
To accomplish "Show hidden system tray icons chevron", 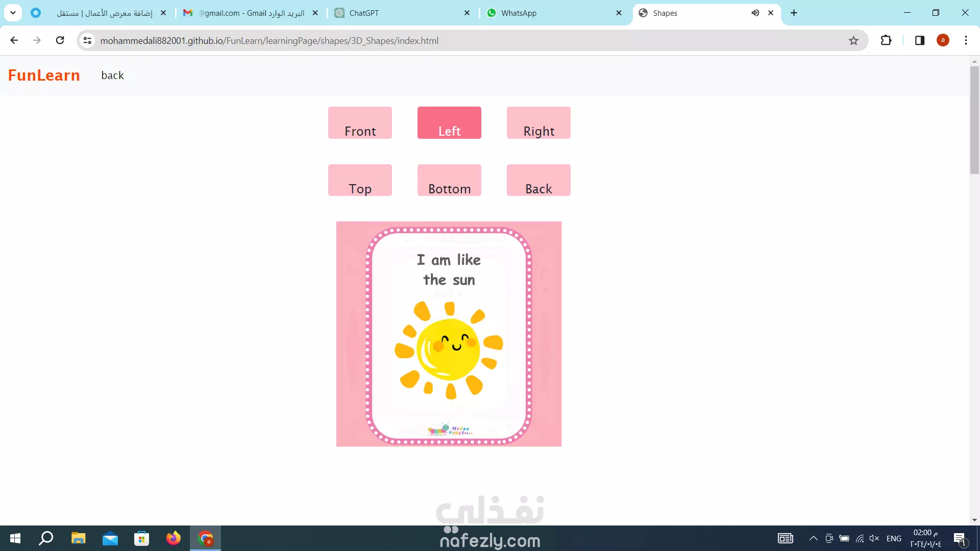I will coord(814,538).
